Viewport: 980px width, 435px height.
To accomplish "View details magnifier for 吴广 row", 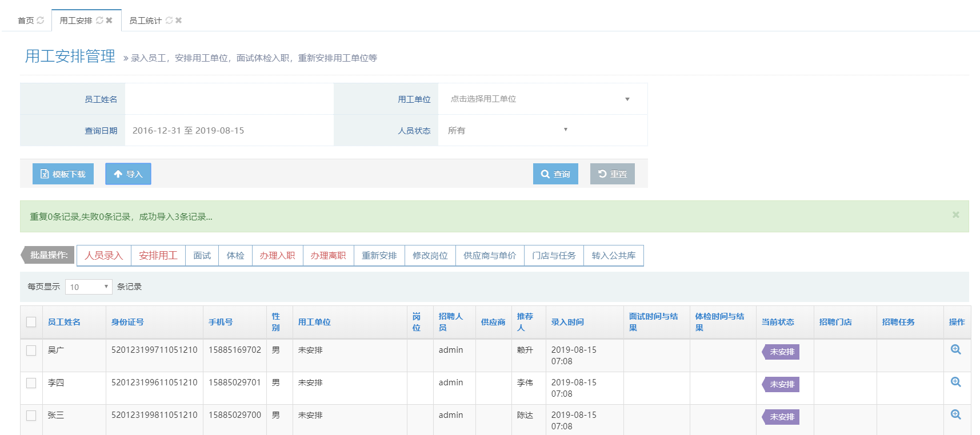I will coord(955,350).
